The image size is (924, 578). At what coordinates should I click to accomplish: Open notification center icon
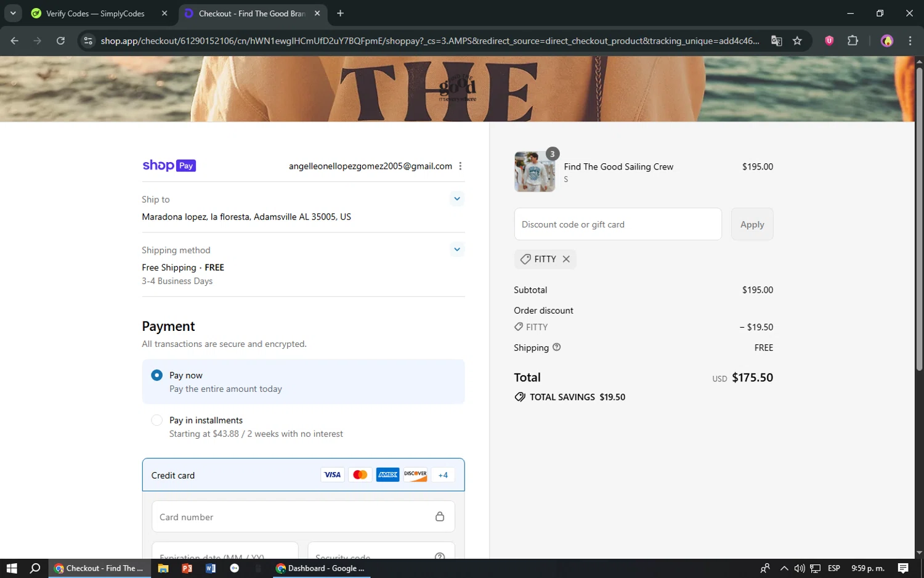pos(903,568)
